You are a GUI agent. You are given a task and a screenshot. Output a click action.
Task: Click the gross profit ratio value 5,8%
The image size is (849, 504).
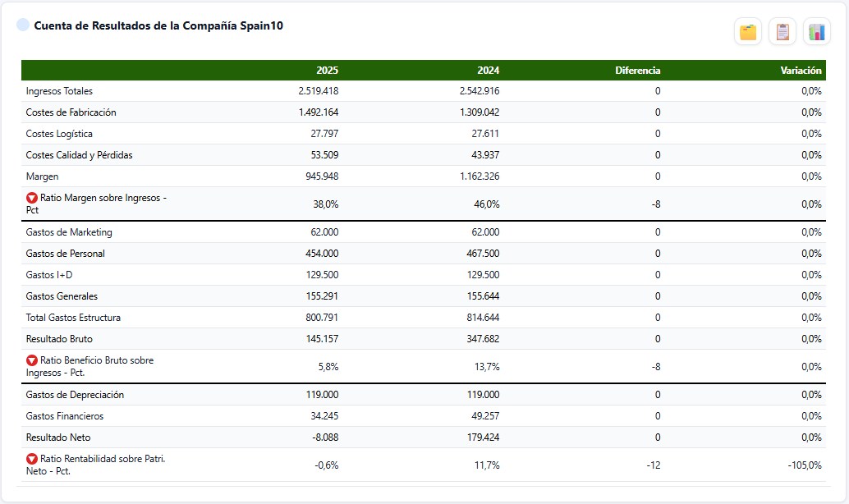click(328, 367)
